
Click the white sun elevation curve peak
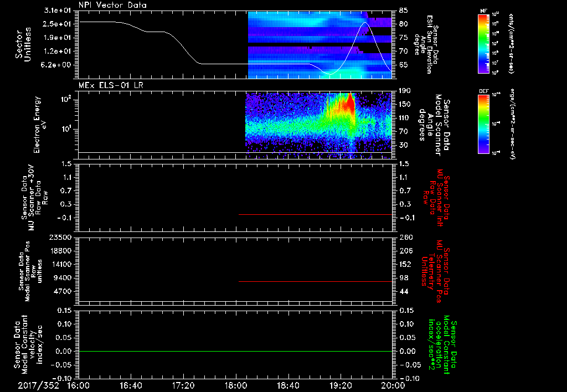coord(365,23)
